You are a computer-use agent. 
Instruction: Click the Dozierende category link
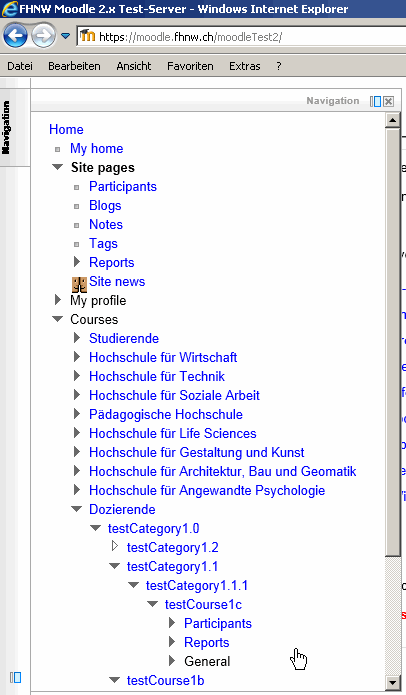(x=122, y=510)
